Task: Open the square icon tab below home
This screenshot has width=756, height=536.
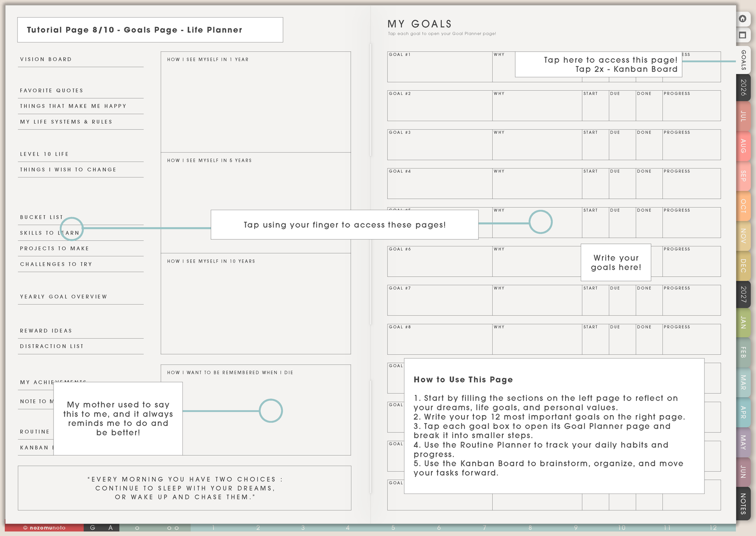Action: coord(743,35)
